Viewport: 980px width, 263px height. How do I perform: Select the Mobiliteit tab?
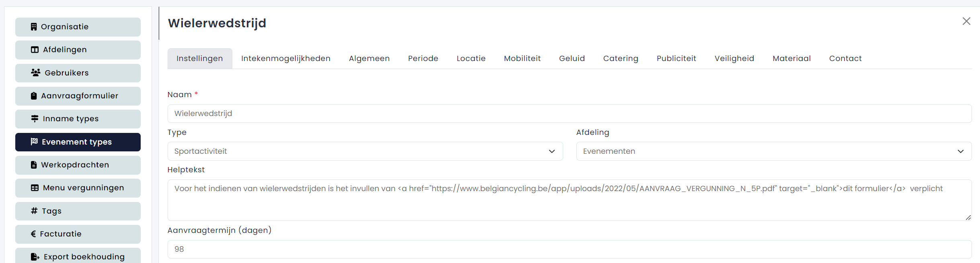523,59
